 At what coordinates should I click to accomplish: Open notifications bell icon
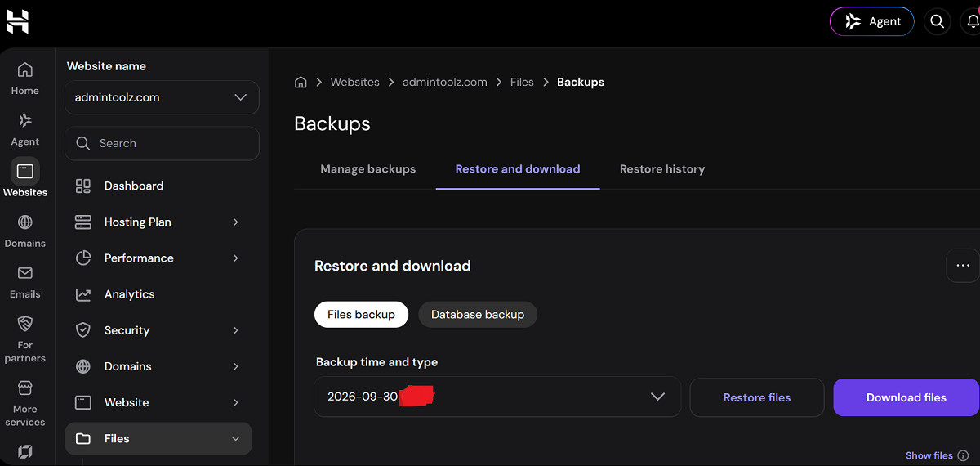coord(973,21)
